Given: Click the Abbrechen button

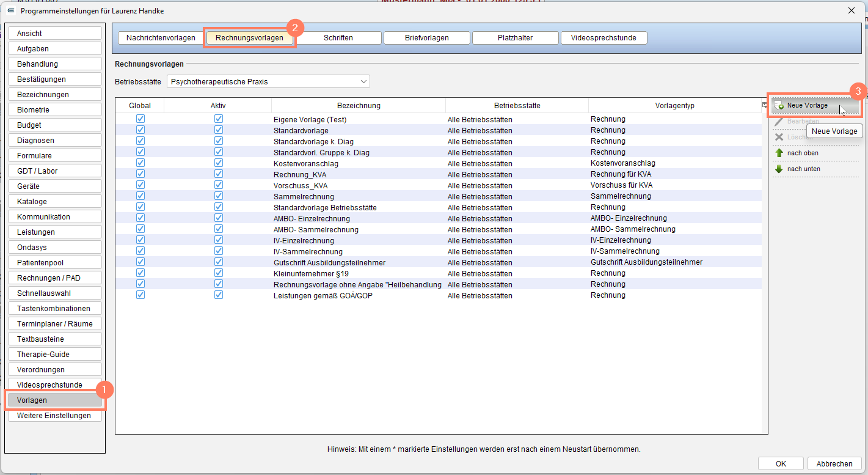Looking at the screenshot, I should [834, 464].
